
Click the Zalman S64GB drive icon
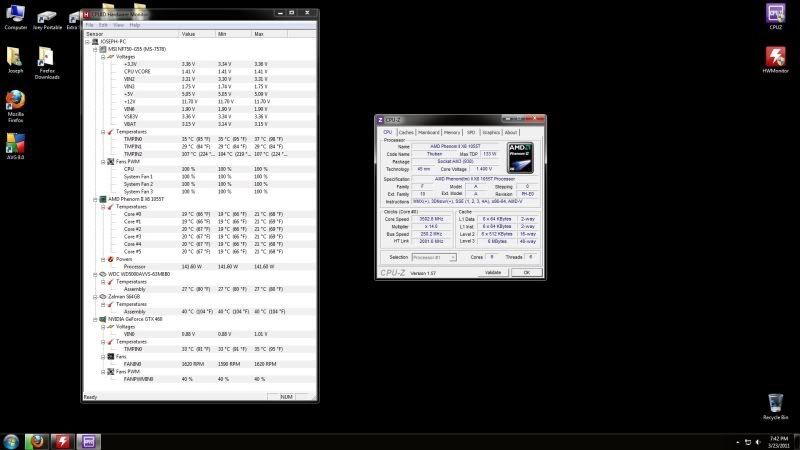click(x=103, y=296)
